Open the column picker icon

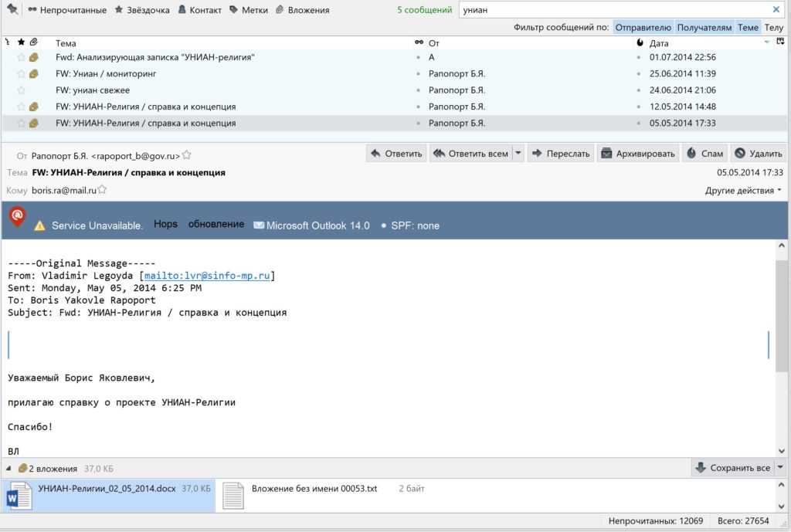tap(780, 42)
